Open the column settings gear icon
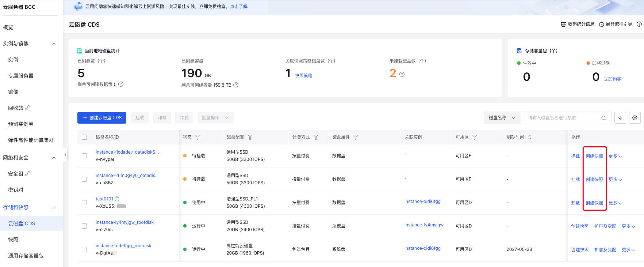The height and width of the screenshot is (267, 644). pos(635,118)
